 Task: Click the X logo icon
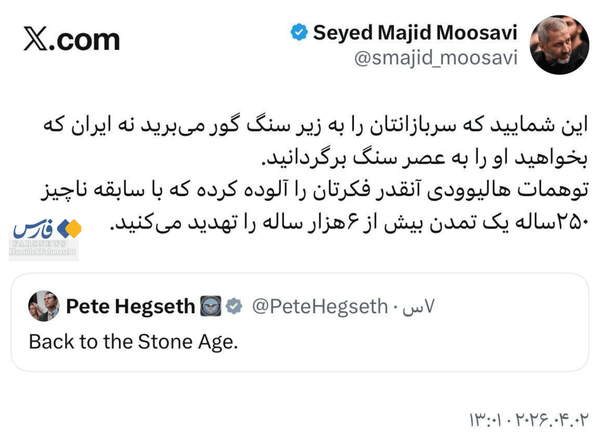[37, 39]
